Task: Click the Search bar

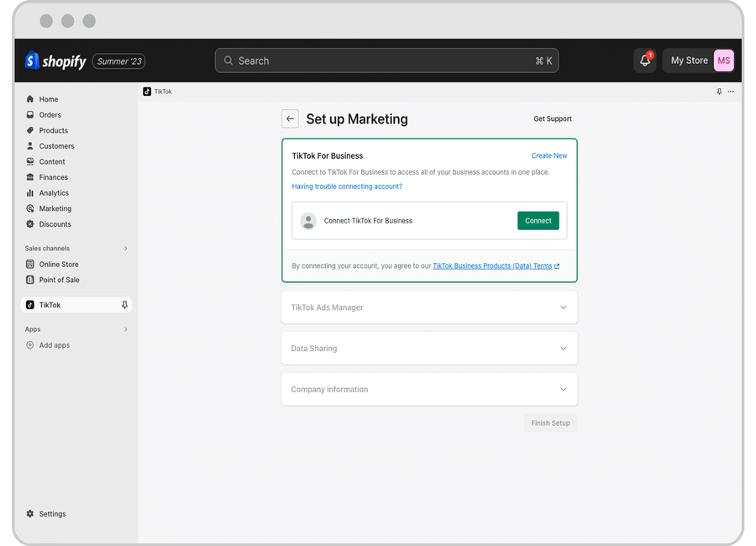Action: [386, 60]
